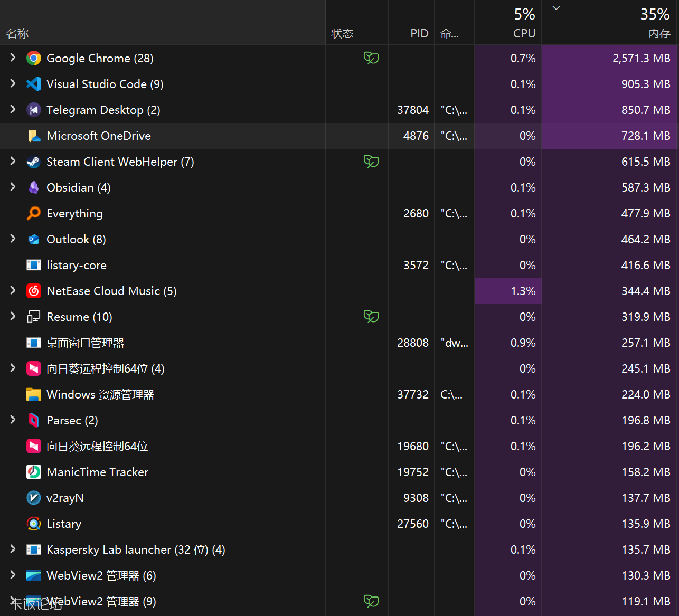Click the Telegram Desktop icon
Screen dimensions: 679x616
[34, 110]
